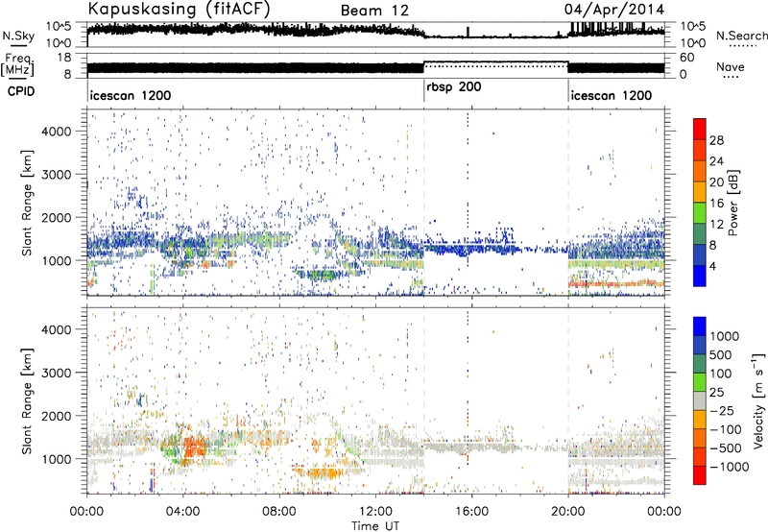Click the red 28 dB power colorbar segment
The width and height of the screenshot is (768, 532).
pyautogui.click(x=700, y=129)
